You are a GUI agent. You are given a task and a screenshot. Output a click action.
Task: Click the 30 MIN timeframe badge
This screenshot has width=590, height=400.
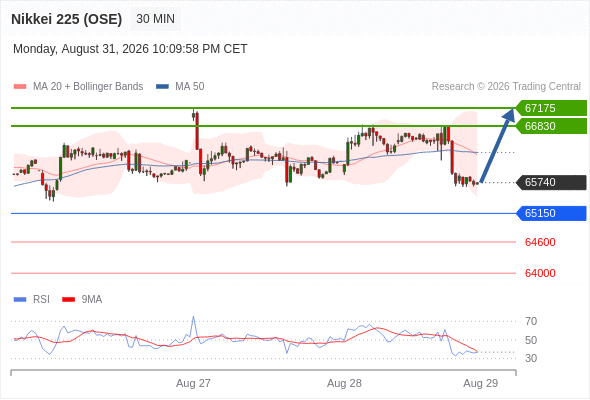point(155,19)
